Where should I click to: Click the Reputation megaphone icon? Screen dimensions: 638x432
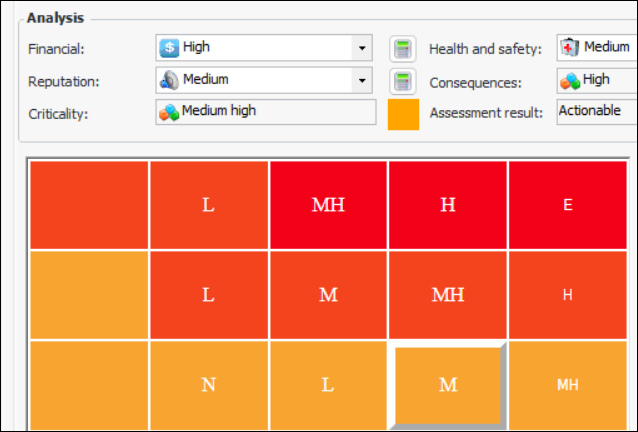coord(170,80)
